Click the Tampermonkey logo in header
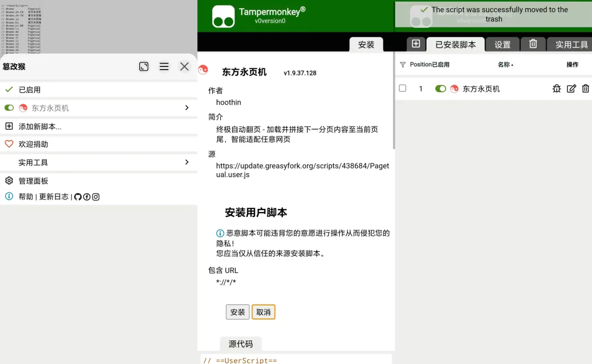This screenshot has height=364, width=592. click(x=223, y=16)
